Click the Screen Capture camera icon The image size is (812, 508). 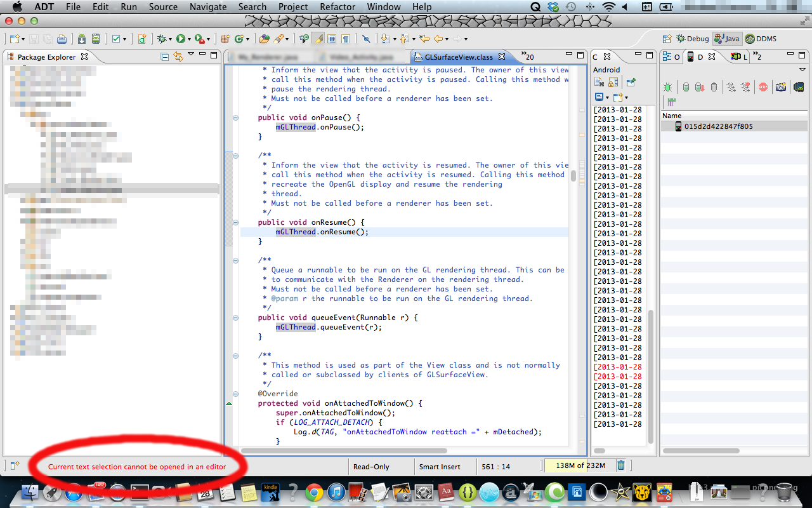(x=781, y=87)
